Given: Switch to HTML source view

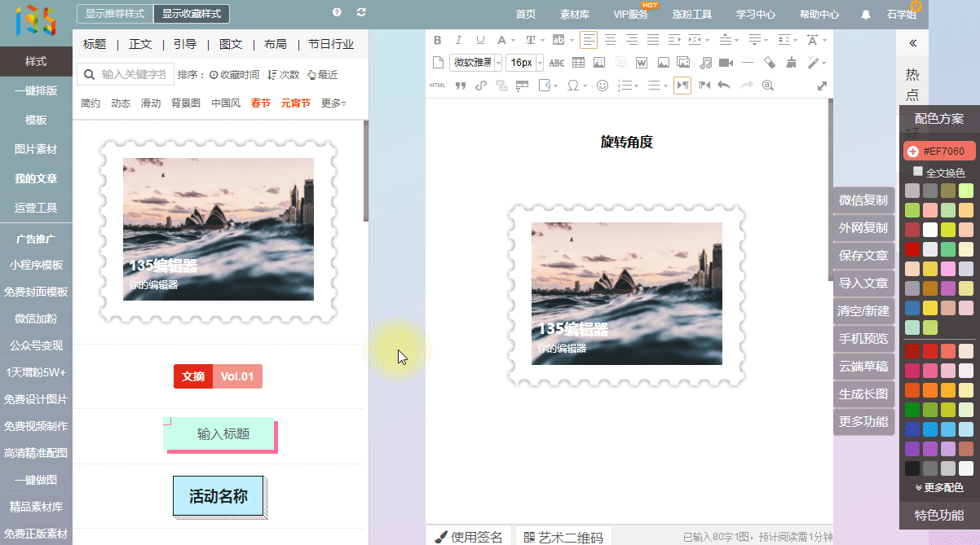Looking at the screenshot, I should (x=437, y=86).
